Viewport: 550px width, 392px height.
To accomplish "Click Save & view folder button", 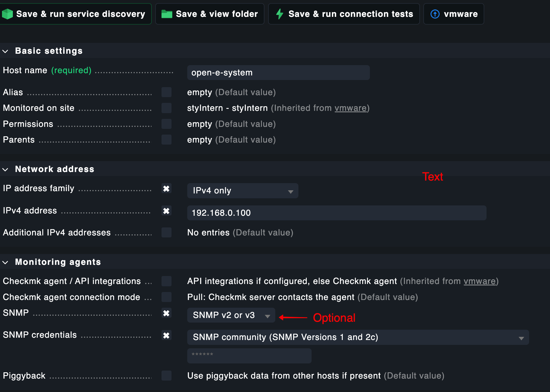I will [210, 14].
